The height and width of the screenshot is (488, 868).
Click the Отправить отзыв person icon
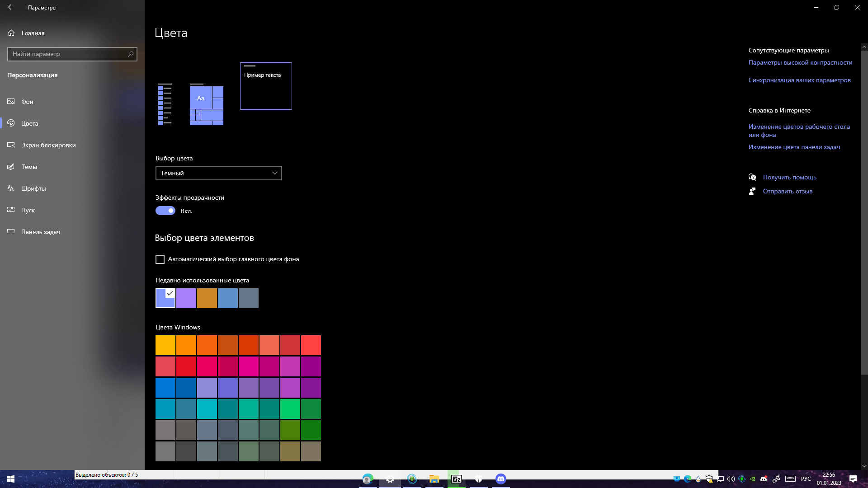752,191
